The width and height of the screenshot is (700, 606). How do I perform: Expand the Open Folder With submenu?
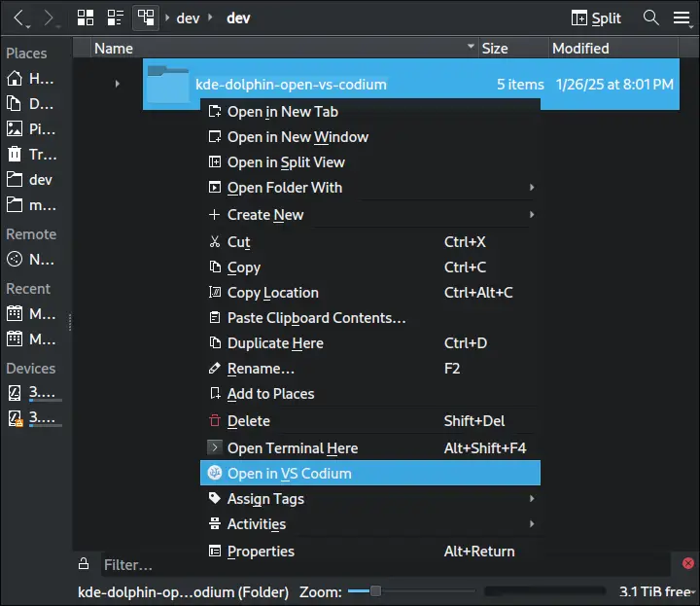click(370, 187)
